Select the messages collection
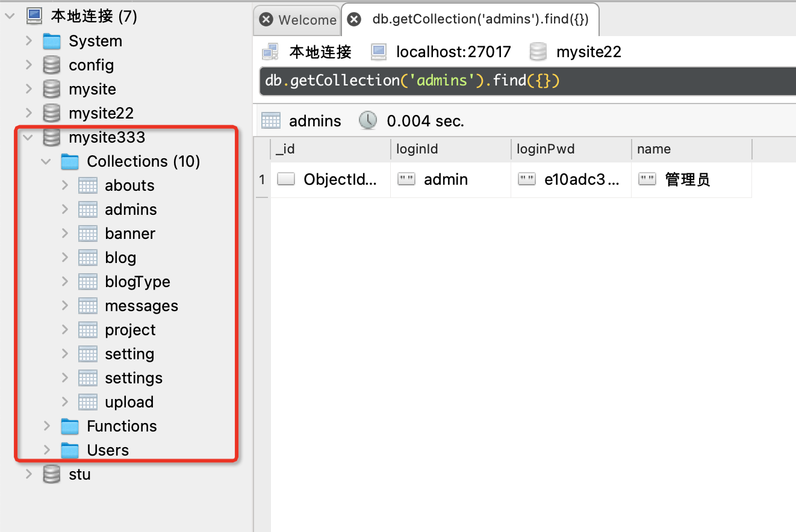Image resolution: width=796 pixels, height=532 pixels. (141, 306)
